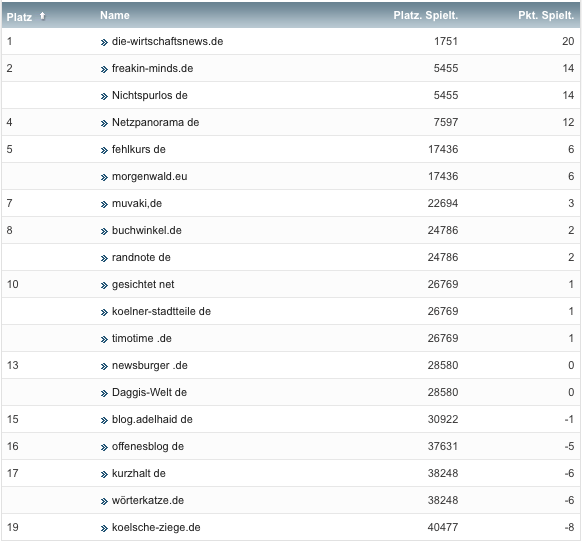The height and width of the screenshot is (543, 582).
Task: Open the randnote de link
Action: 141,257
